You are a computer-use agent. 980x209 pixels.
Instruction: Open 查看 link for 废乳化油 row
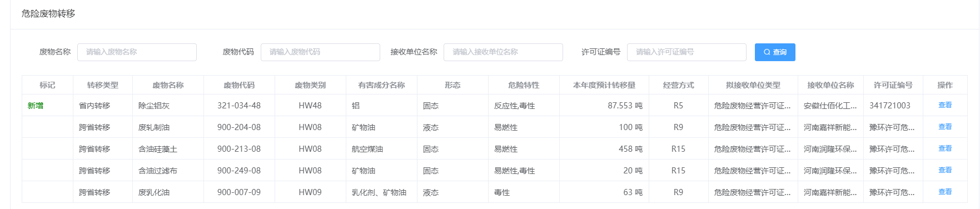(x=945, y=192)
